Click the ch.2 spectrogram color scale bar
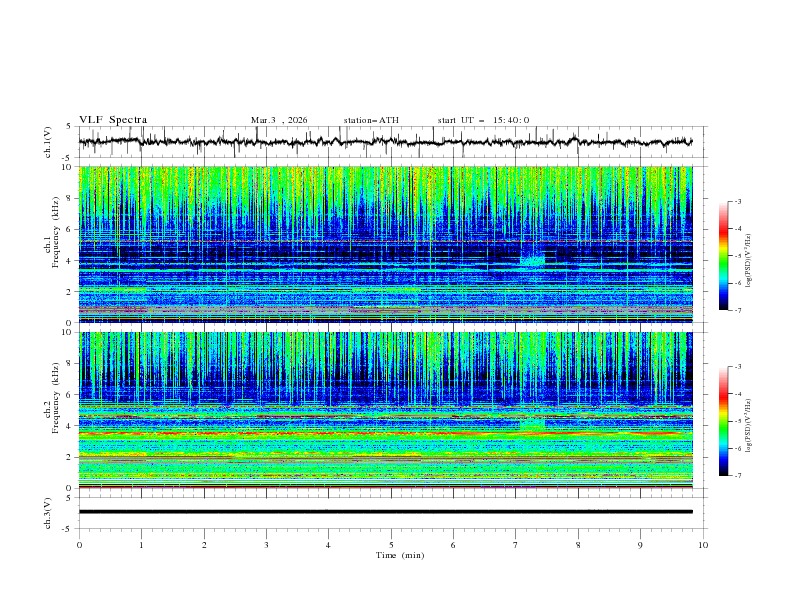 point(724,421)
